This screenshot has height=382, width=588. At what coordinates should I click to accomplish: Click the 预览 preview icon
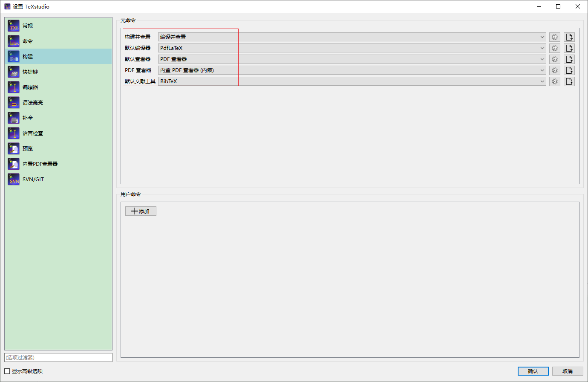(14, 149)
